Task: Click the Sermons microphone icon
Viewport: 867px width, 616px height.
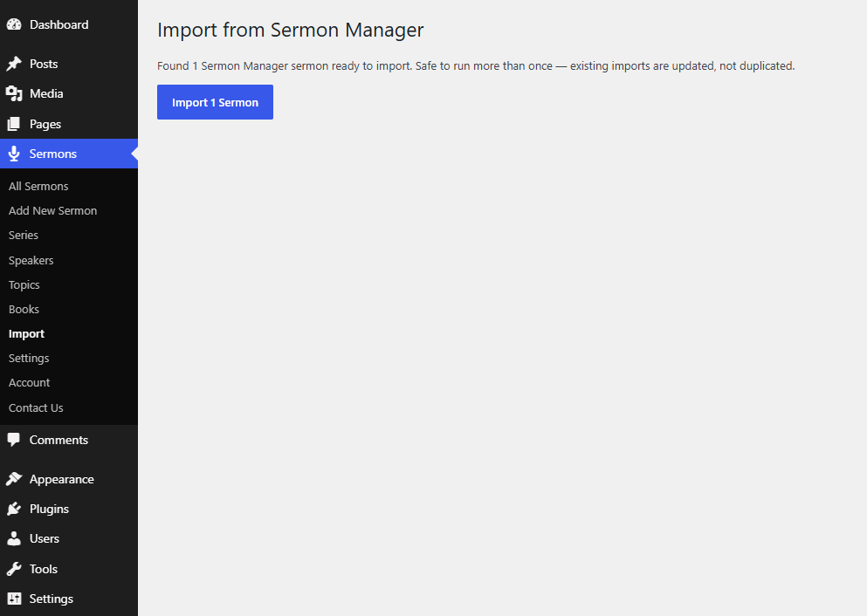Action: (14, 154)
